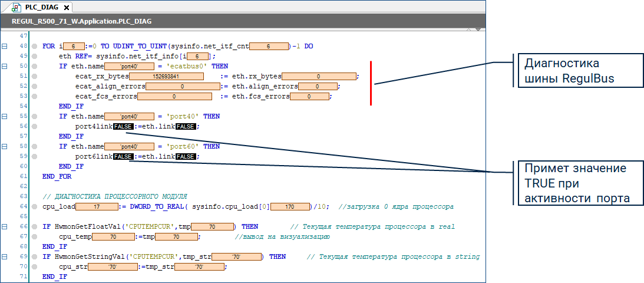The height and width of the screenshot is (283, 644).
Task: Click the sysinfo.cpu_load[0] value 170 box
Action: (x=290, y=207)
